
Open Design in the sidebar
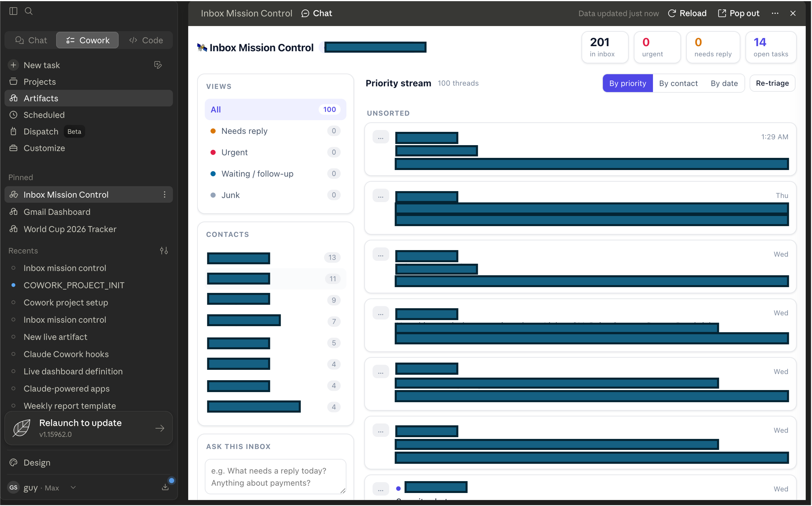89,463
